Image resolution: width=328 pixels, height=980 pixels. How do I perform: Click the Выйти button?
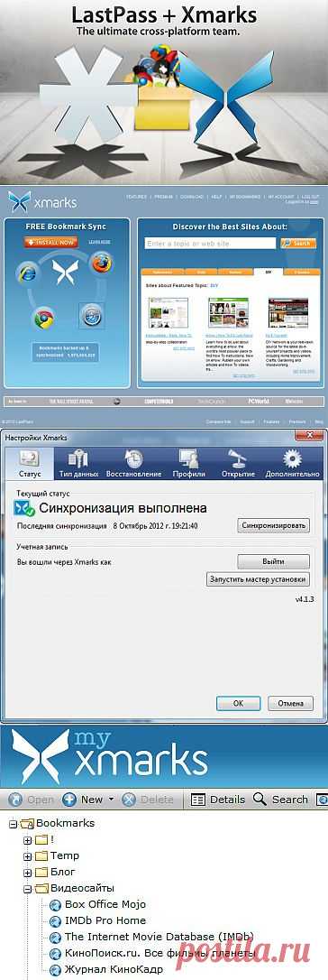(x=273, y=561)
